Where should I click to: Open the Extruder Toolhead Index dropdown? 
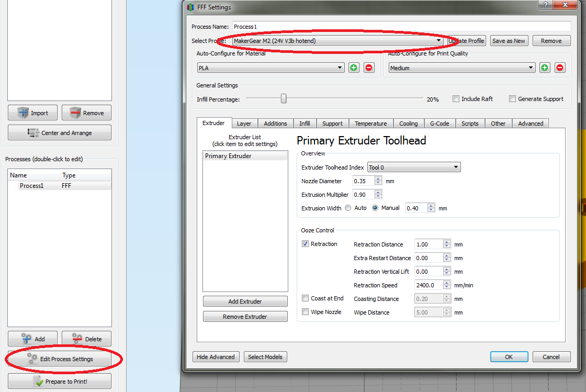click(413, 167)
